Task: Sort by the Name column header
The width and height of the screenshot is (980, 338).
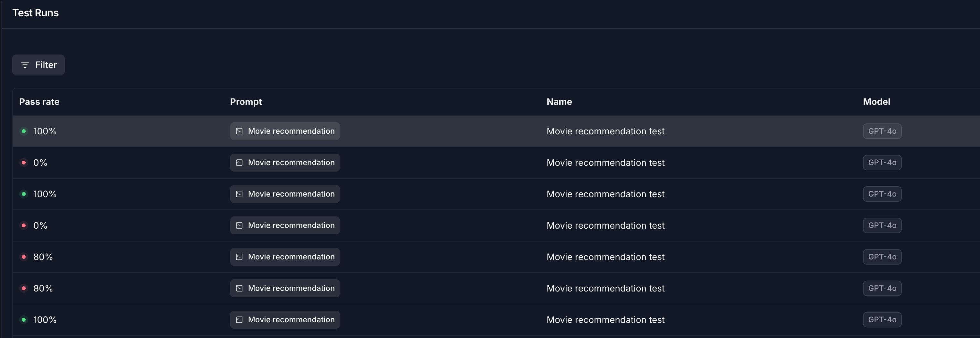Action: point(559,102)
